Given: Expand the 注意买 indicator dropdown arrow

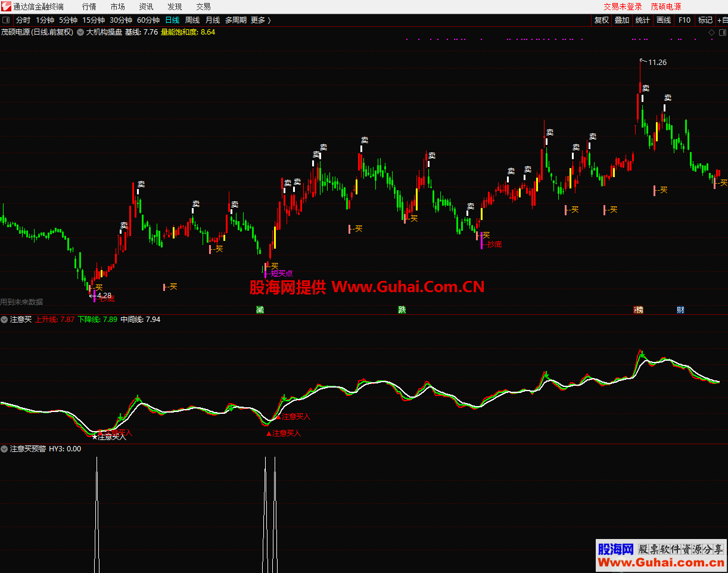Looking at the screenshot, I should point(4,320).
